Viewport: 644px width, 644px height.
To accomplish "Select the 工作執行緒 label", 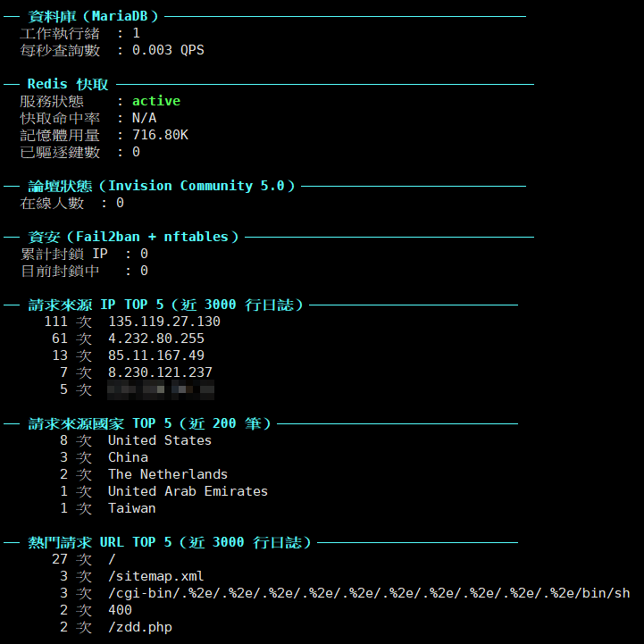I will [60, 33].
